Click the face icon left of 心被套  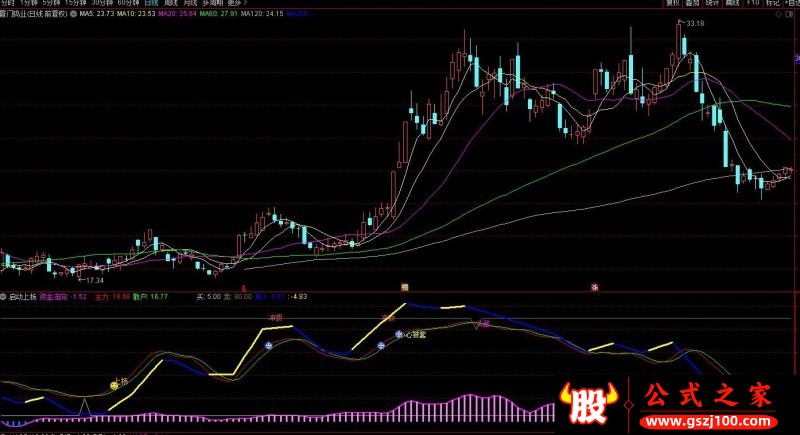(381, 345)
